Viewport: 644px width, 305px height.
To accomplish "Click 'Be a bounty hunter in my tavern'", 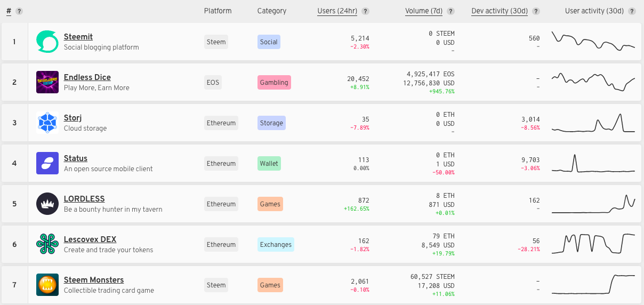I will click(x=113, y=210).
